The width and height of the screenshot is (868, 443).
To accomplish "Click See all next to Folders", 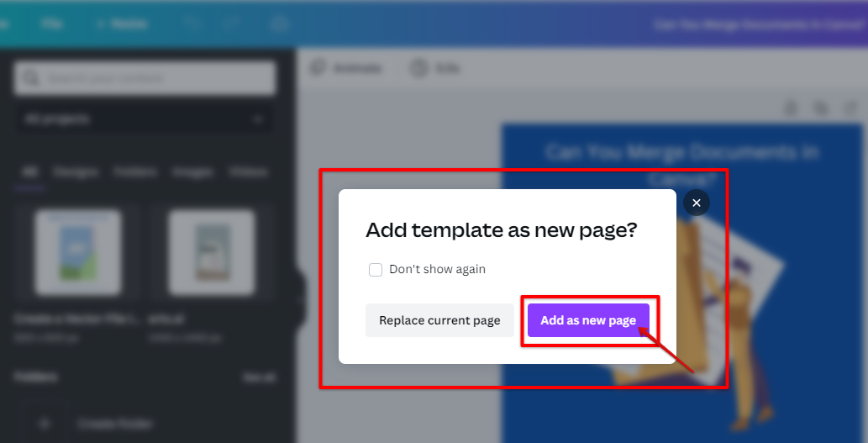I will (259, 377).
